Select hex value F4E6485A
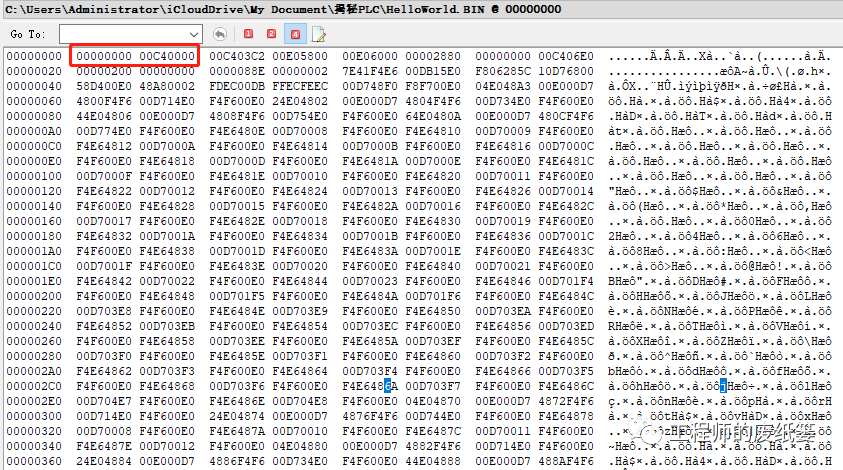Image resolution: width=843 pixels, height=470 pixels. (x=370, y=341)
